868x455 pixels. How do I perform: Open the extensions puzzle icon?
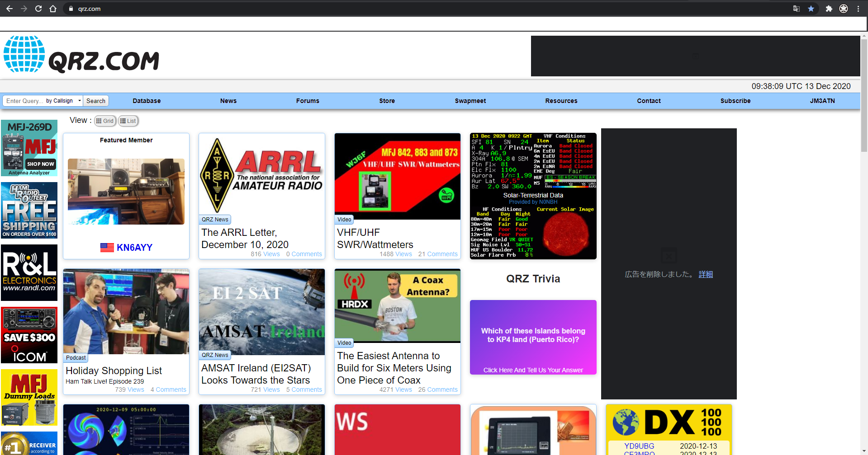pos(829,9)
